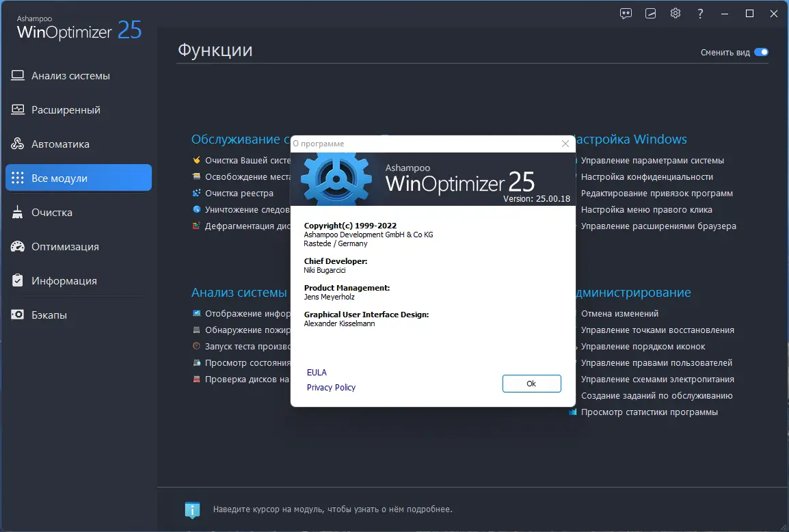Click the skin/theme icon in title bar

click(651, 14)
